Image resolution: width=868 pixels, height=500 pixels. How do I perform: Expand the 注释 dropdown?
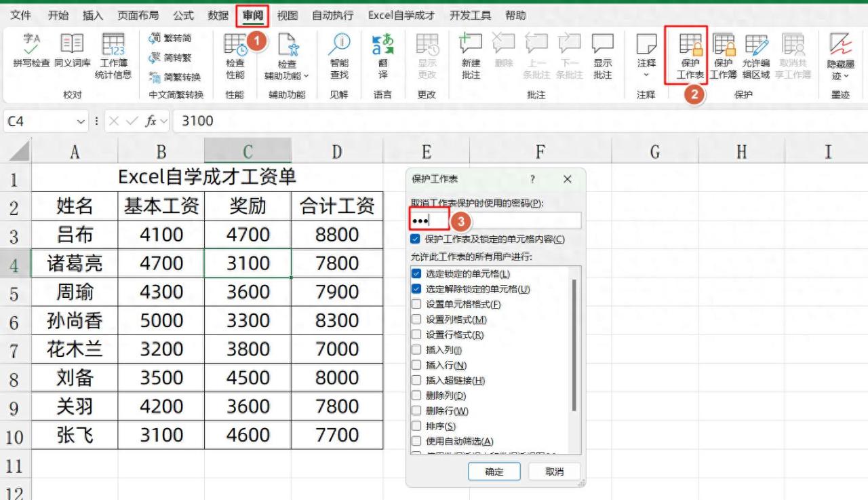[x=646, y=75]
